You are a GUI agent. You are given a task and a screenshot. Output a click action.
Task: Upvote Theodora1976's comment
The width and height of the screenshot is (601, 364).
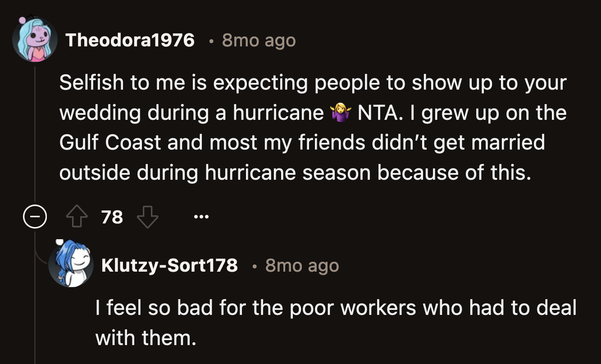[x=77, y=218]
